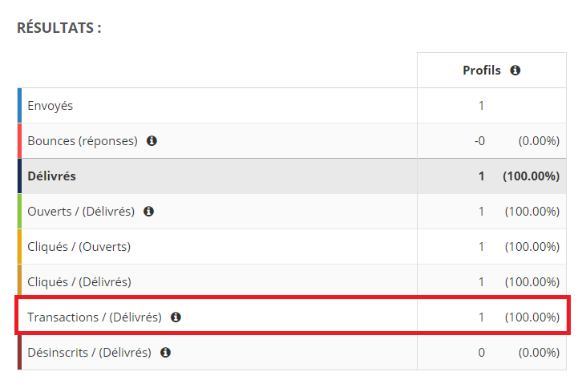Click the Désinscrits / (Délivrés) label
The width and height of the screenshot is (578, 392).
tap(89, 353)
